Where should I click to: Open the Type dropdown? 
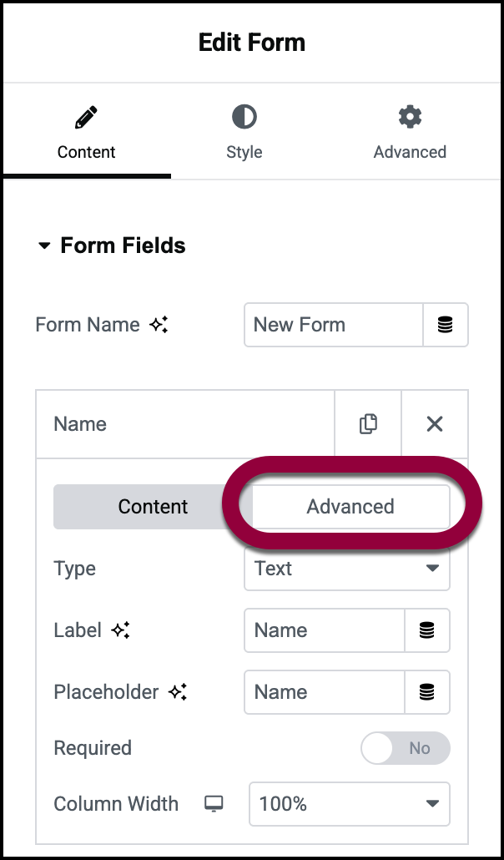pos(347,569)
